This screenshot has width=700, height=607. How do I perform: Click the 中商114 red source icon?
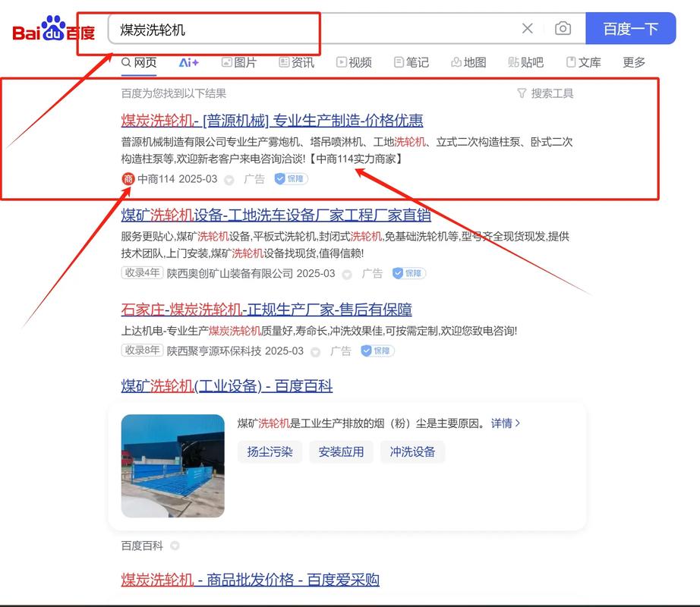(x=128, y=179)
